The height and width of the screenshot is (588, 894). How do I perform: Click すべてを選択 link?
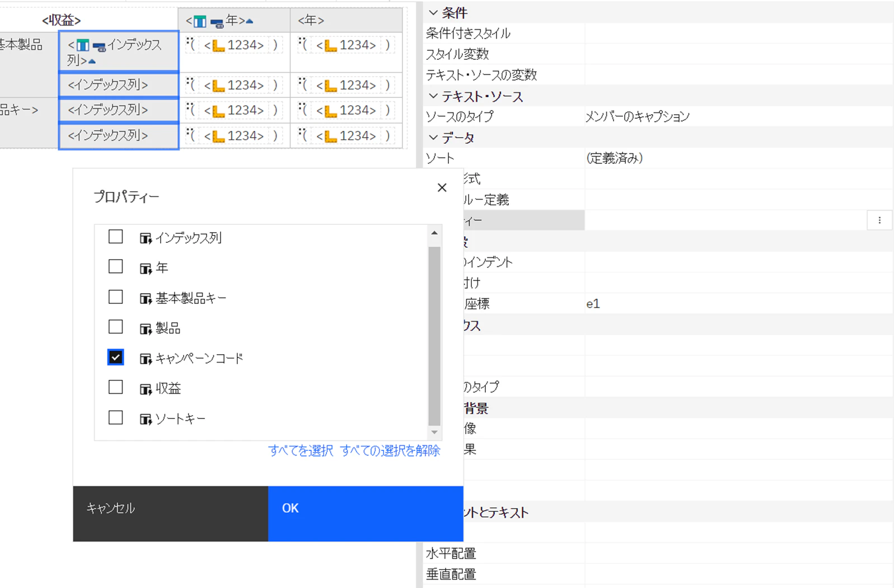coord(301,450)
